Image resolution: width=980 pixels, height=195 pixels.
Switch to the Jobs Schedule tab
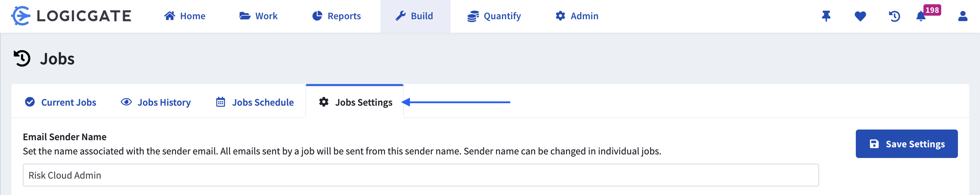click(x=263, y=102)
